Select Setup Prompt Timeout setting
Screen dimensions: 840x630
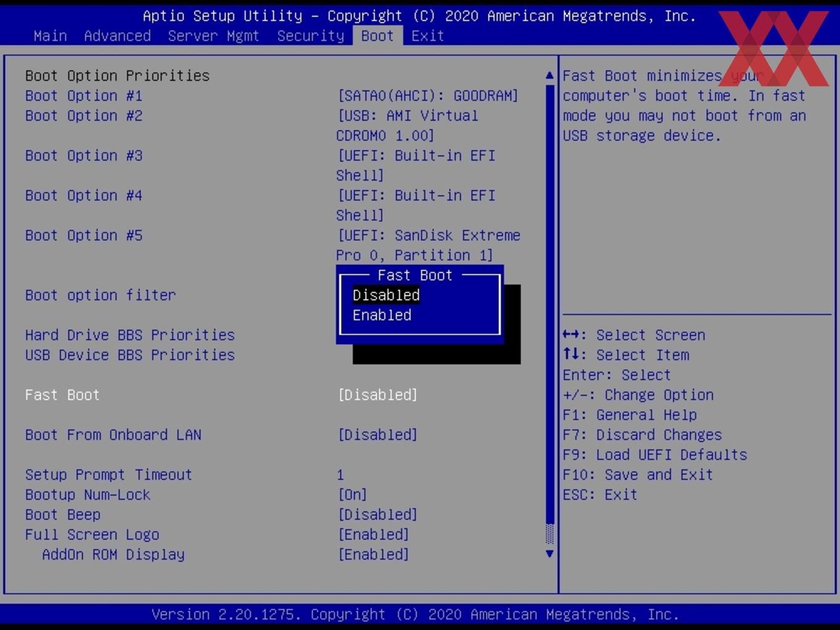click(109, 475)
